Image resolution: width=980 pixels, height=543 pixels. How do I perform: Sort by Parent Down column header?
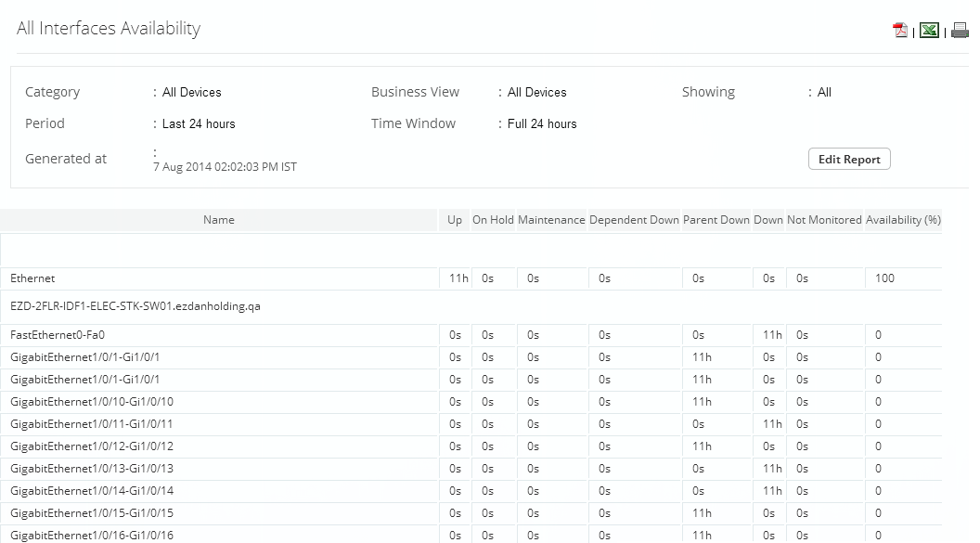point(716,220)
